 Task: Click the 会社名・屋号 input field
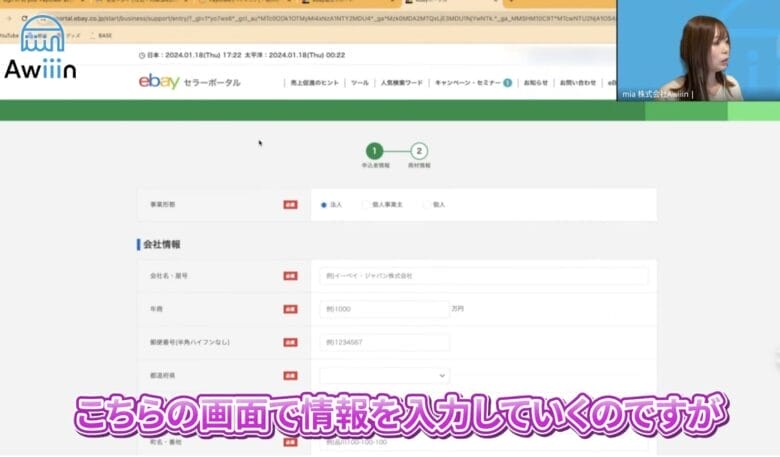click(484, 276)
